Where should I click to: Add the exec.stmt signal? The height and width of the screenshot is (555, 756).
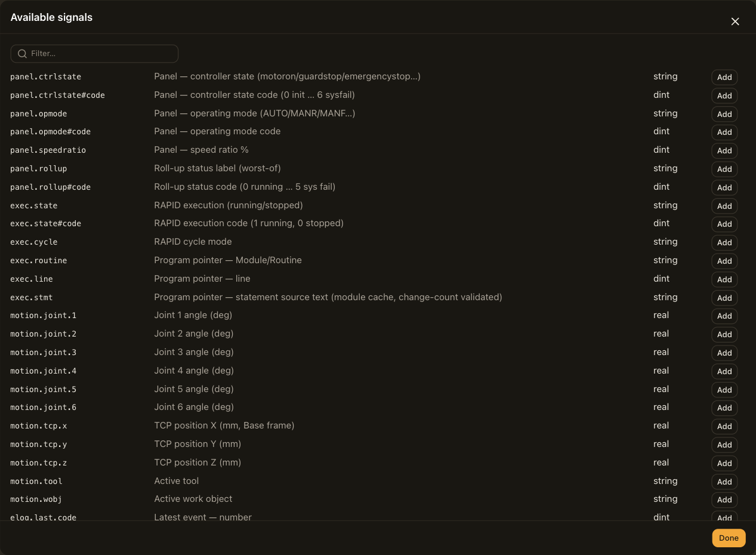[x=724, y=298]
